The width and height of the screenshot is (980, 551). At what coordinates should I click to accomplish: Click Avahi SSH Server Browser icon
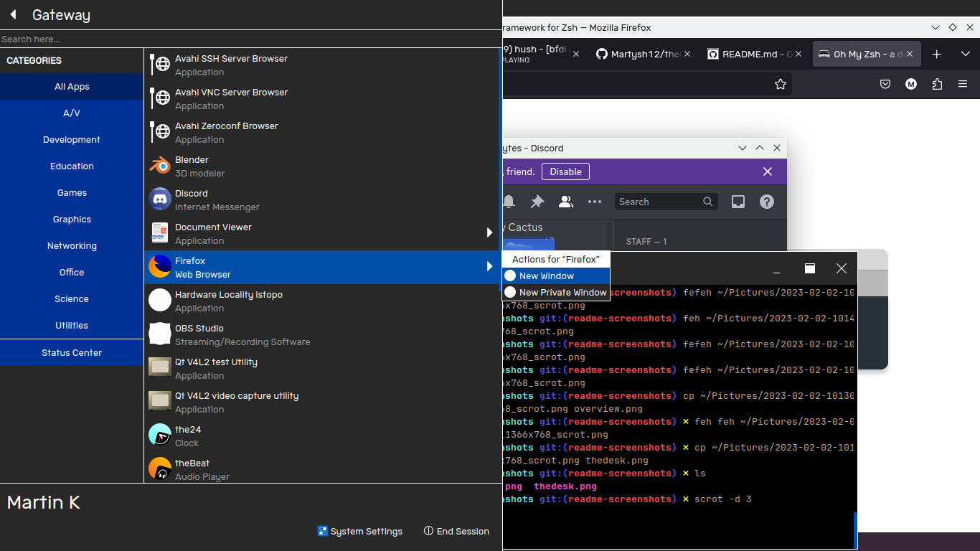coord(160,65)
